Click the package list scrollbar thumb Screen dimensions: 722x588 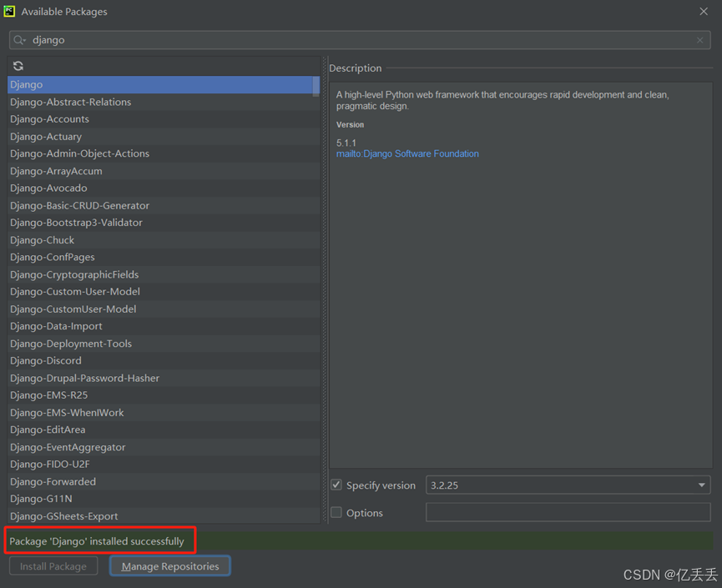tap(316, 86)
